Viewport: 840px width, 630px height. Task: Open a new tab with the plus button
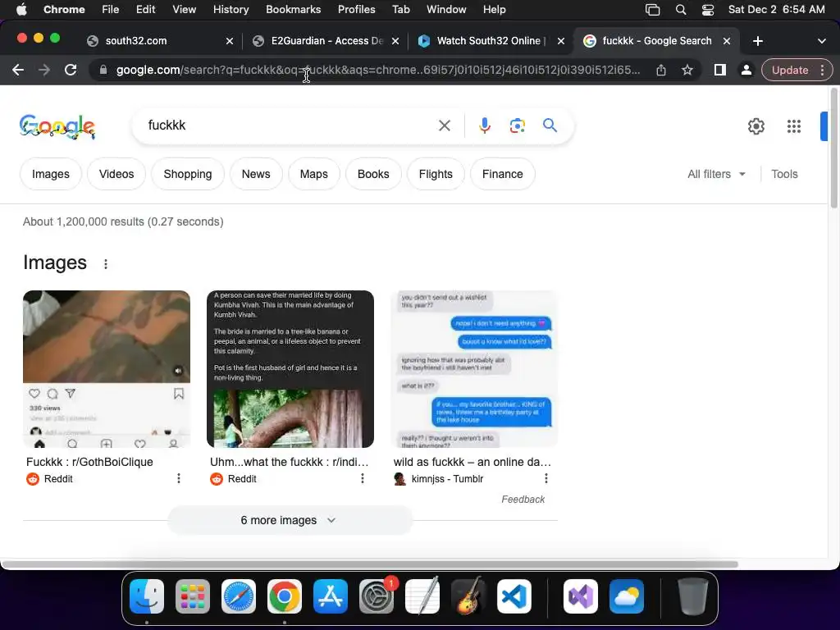pyautogui.click(x=757, y=41)
